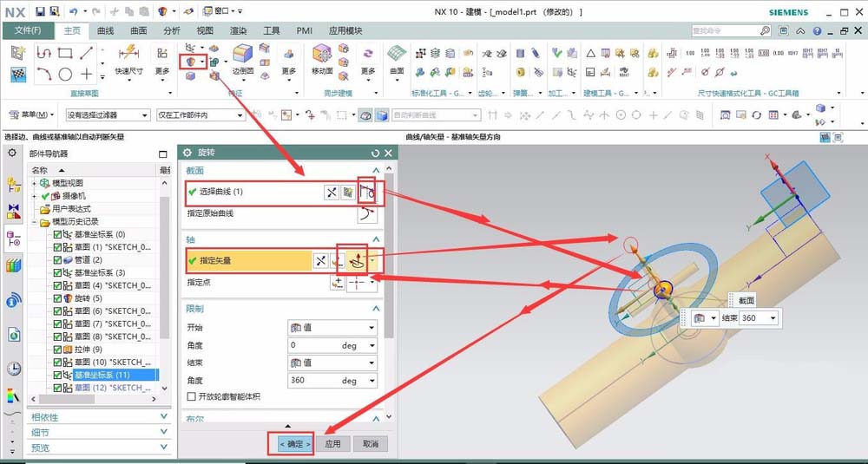Toggle the 草图 (1) SKETCH checkbox
The width and height of the screenshot is (868, 464).
57,247
